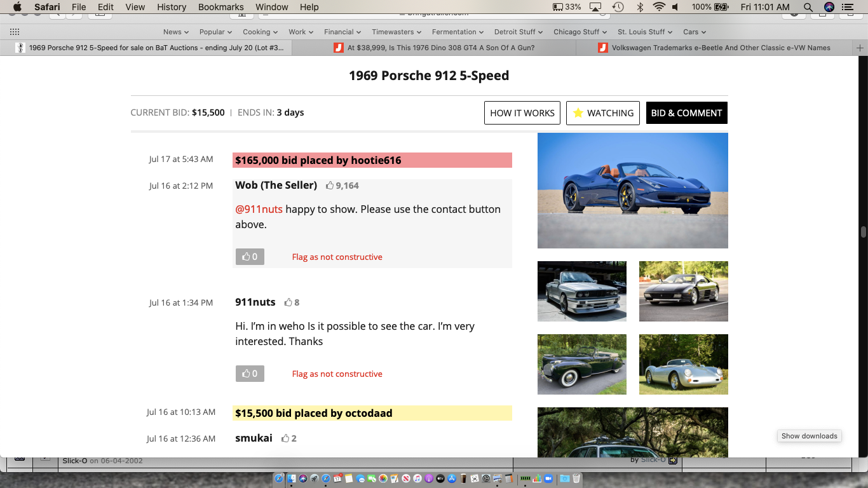Open Launchpad rocket in the Dock
This screenshot has width=868, height=488.
[315, 478]
